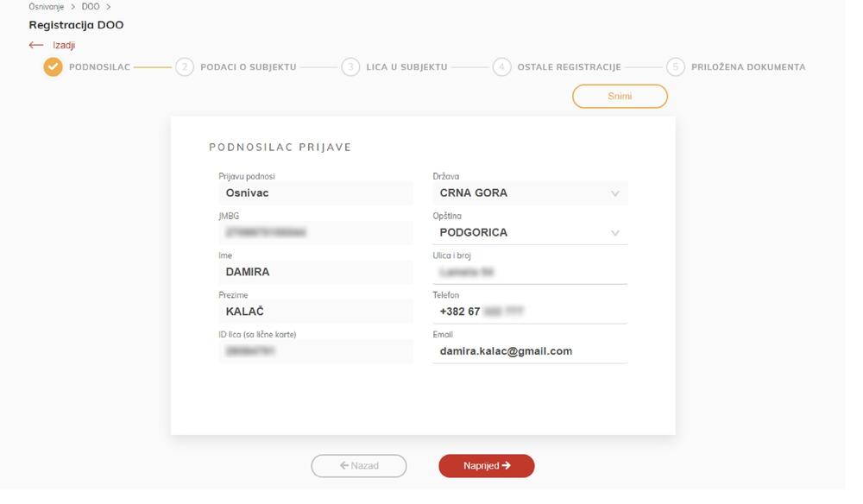This screenshot has height=504, width=863.
Task: Click the orange checkmark step circle for Podnosilac
Action: click(x=54, y=67)
